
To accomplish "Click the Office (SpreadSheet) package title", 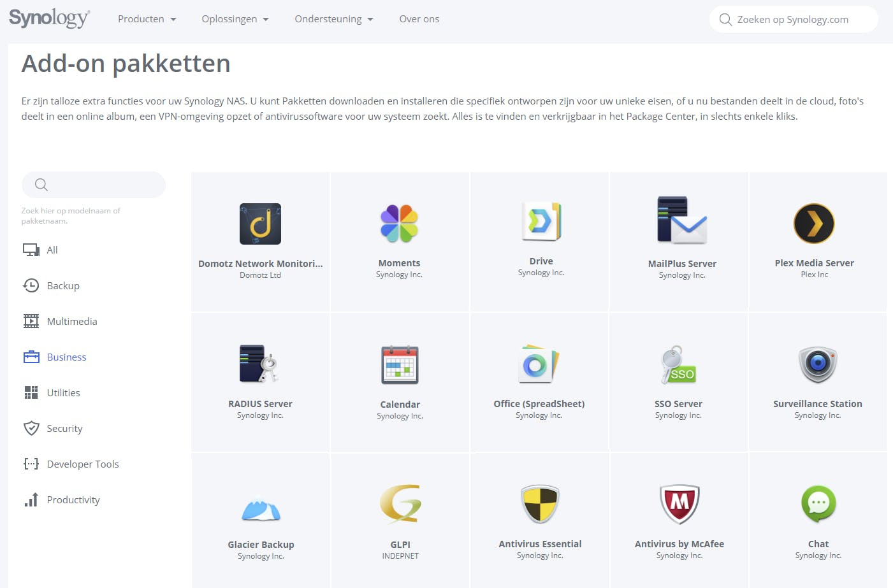I will (x=539, y=403).
